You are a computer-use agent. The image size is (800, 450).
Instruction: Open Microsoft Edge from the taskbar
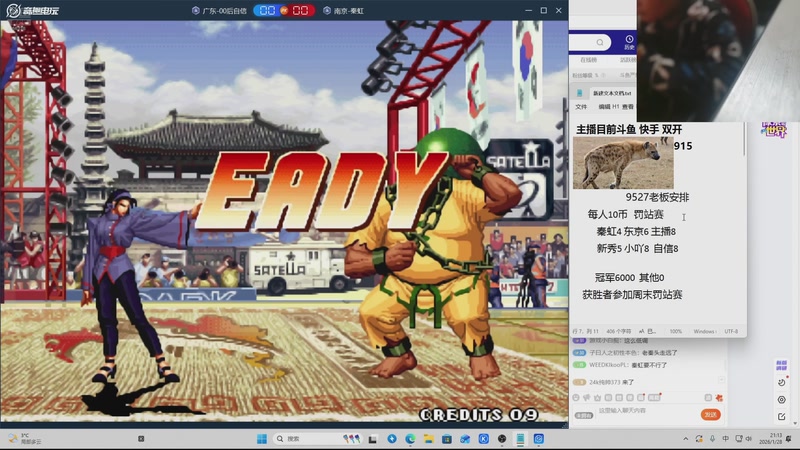(410, 439)
